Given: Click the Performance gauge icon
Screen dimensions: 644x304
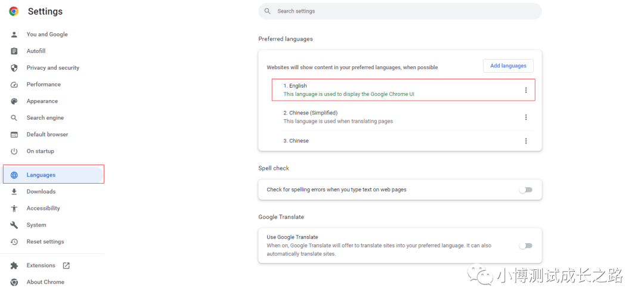Looking at the screenshot, I should [x=14, y=85].
